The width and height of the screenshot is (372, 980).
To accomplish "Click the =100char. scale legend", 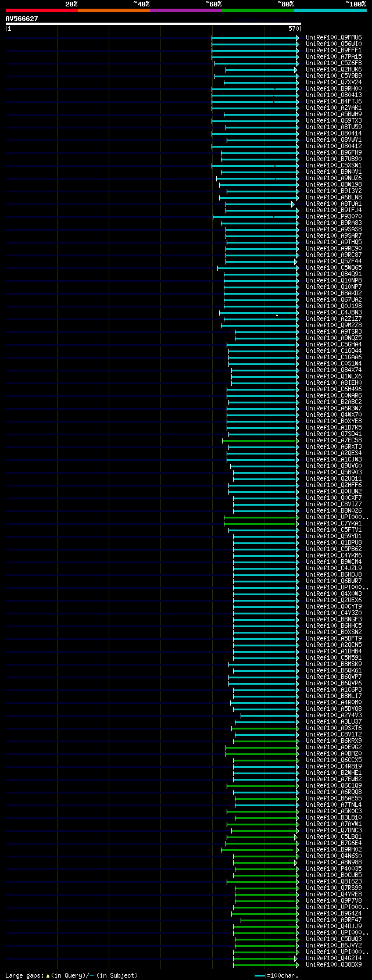I will pos(277,975).
